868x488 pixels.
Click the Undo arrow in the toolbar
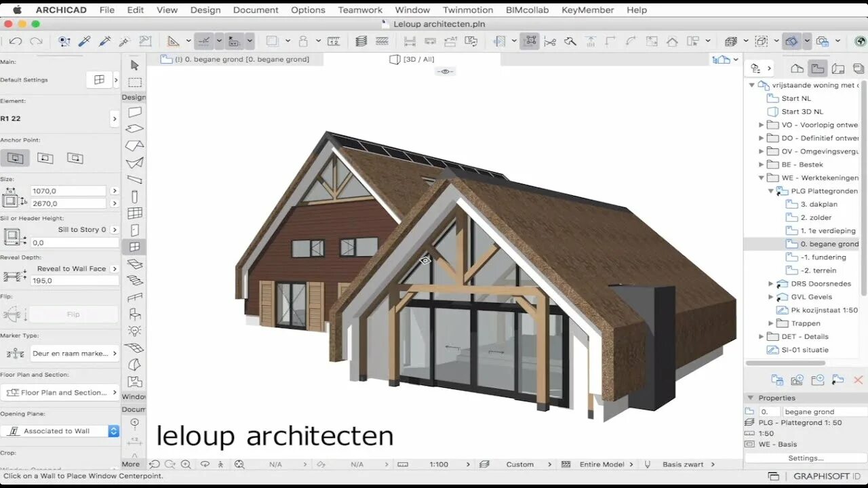point(16,41)
